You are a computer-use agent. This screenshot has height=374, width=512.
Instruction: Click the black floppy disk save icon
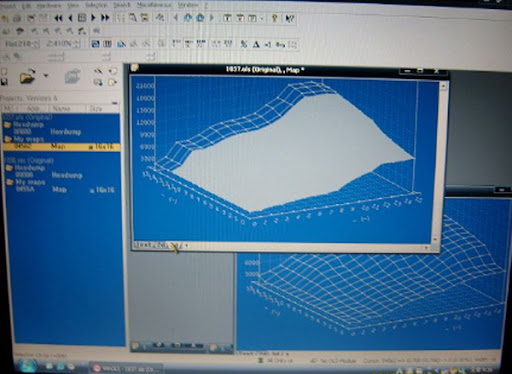[4, 82]
